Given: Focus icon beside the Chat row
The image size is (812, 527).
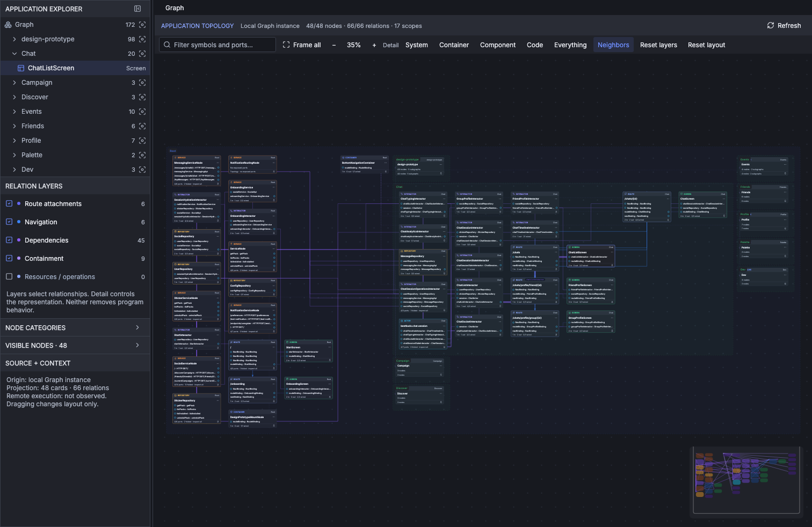Looking at the screenshot, I should pyautogui.click(x=142, y=54).
